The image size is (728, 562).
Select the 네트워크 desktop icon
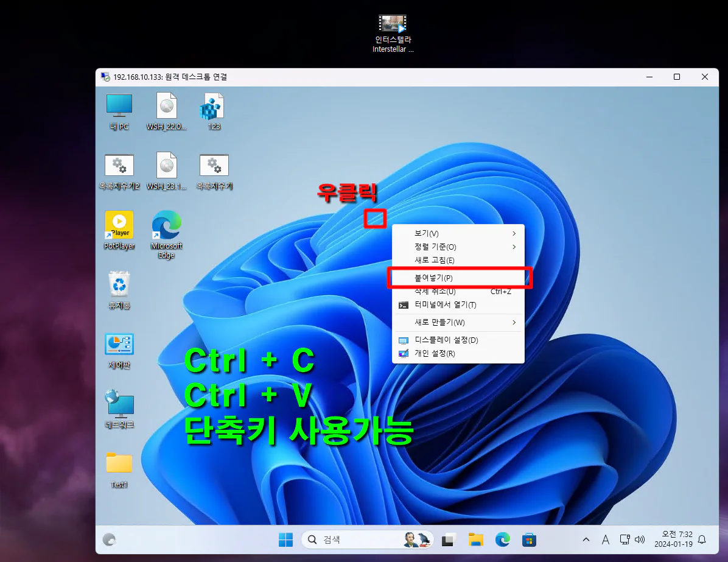pos(119,404)
